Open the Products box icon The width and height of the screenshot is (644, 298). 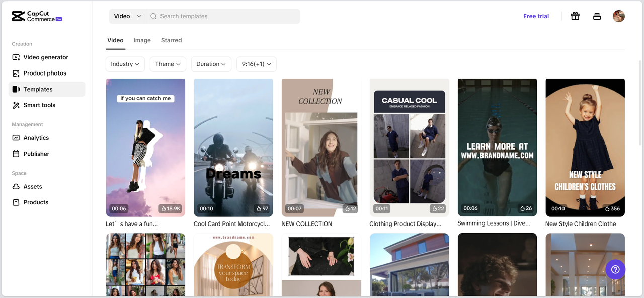[16, 202]
